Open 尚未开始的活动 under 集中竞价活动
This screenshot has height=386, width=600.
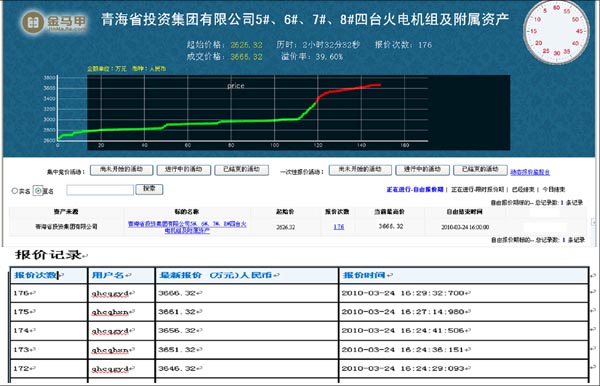(121, 170)
